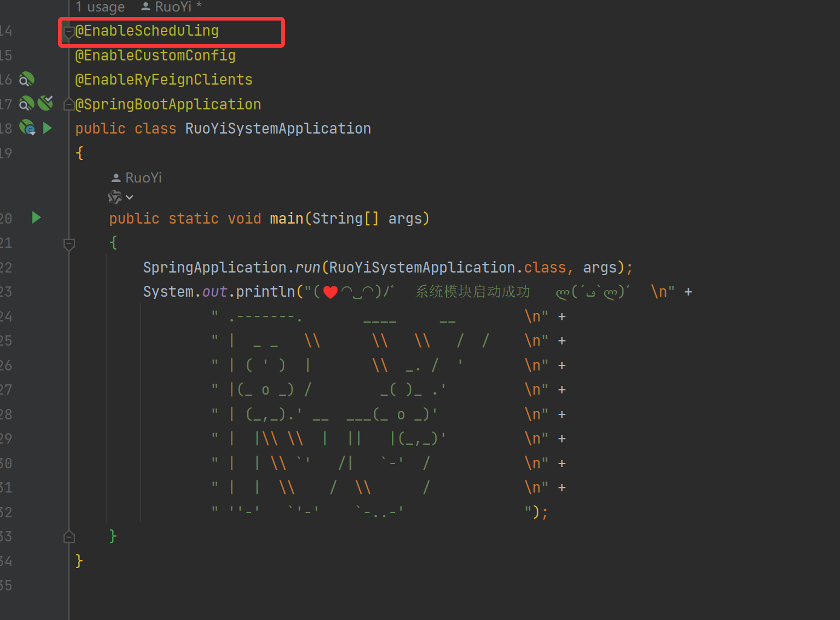
Task: Click the RuoYi author hint above the class
Action: 172,7
